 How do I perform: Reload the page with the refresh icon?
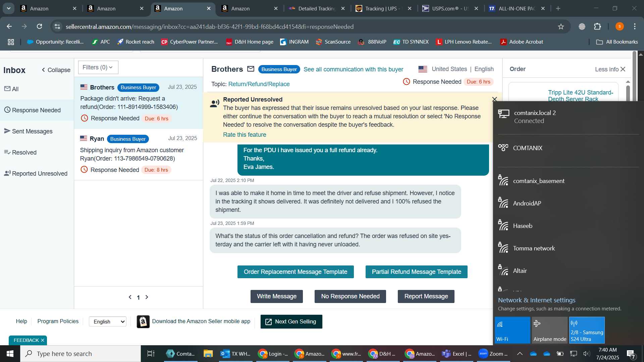coord(40,26)
